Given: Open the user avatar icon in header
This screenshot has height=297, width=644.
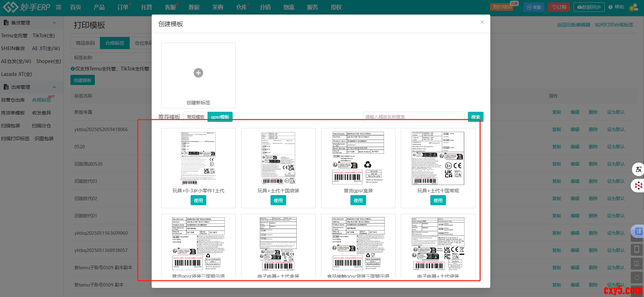Looking at the screenshot, I should point(634,7).
